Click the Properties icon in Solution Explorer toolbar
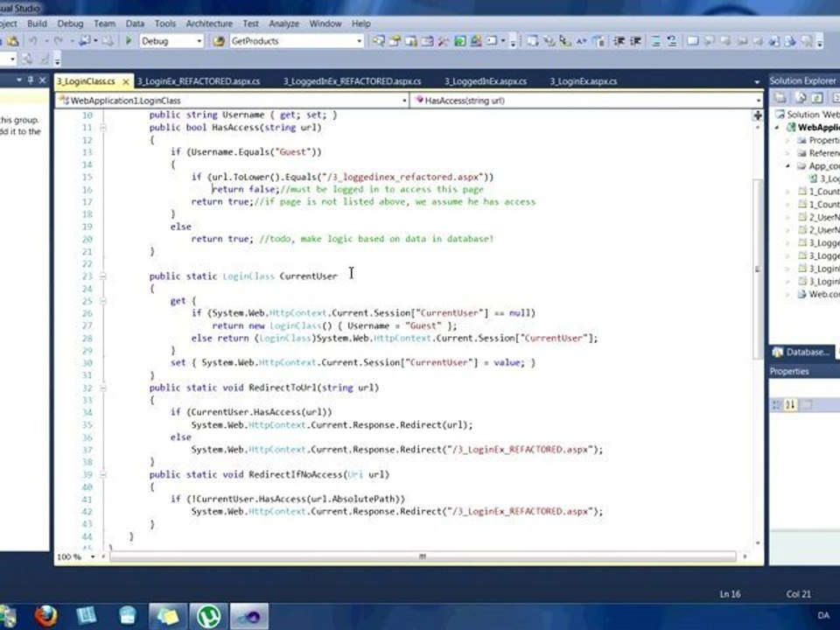Image resolution: width=840 pixels, height=630 pixels. [x=780, y=98]
